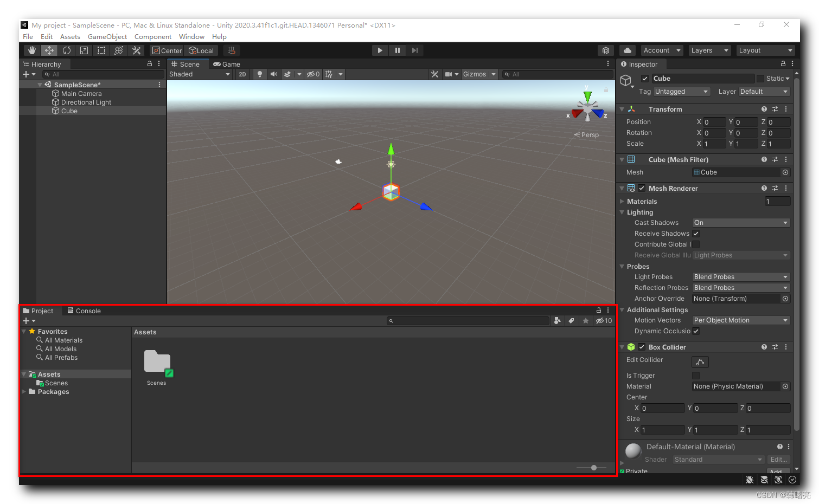Select the Rotate tool

point(67,50)
